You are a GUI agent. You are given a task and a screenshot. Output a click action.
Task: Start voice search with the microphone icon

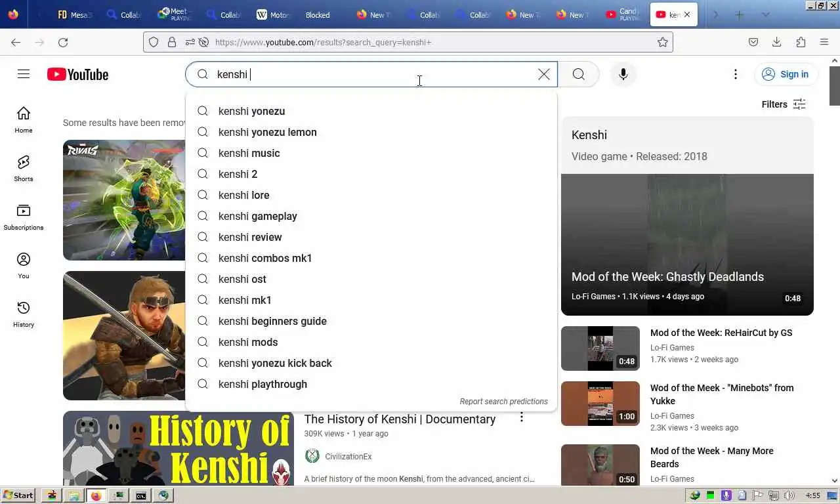[623, 74]
